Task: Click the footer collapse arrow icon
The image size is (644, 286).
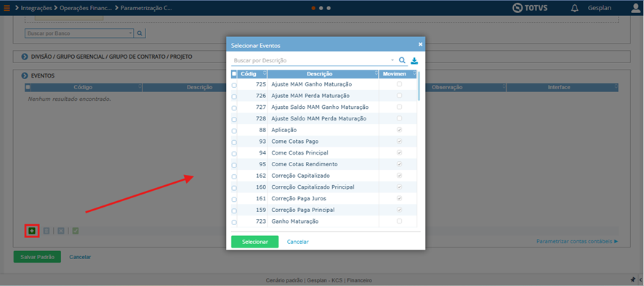Action: pos(640,280)
